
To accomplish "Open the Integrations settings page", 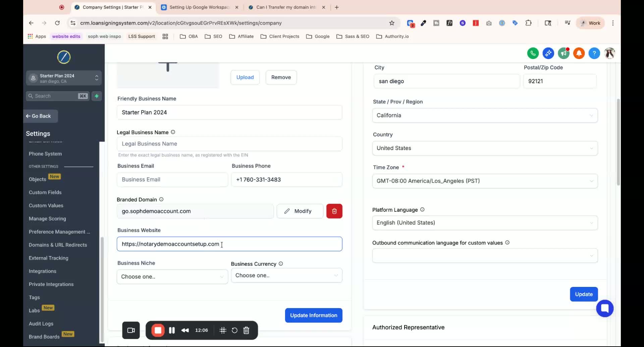I will coord(43,271).
